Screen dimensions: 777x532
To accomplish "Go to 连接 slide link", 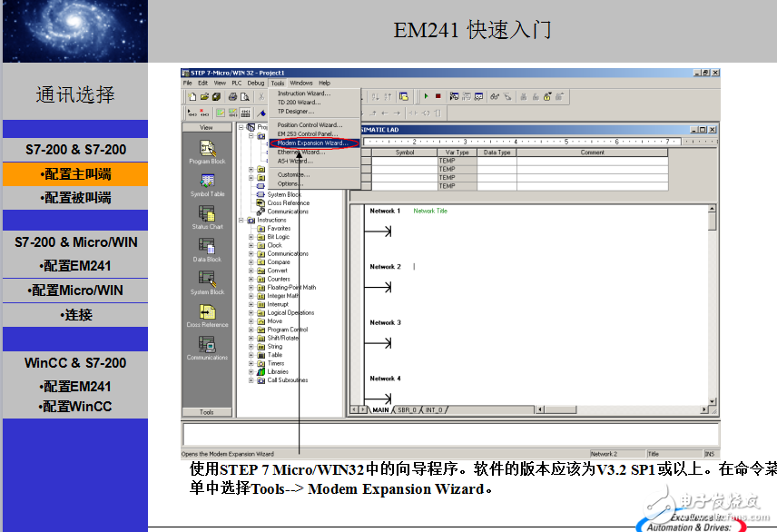I will point(75,315).
